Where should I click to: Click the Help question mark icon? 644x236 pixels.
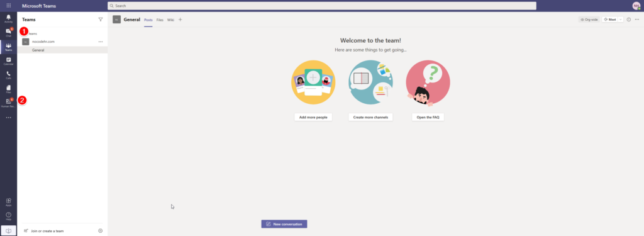pyautogui.click(x=9, y=216)
